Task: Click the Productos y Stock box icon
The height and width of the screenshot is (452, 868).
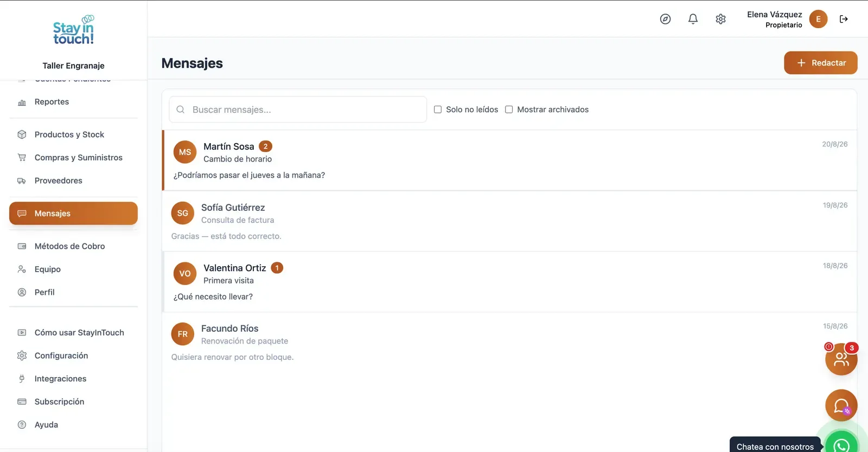Action: pos(22,134)
